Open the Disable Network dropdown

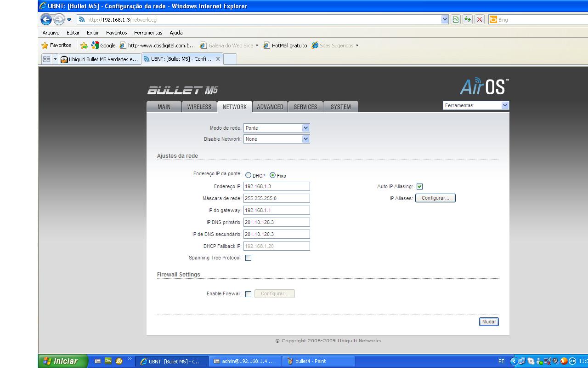(277, 139)
